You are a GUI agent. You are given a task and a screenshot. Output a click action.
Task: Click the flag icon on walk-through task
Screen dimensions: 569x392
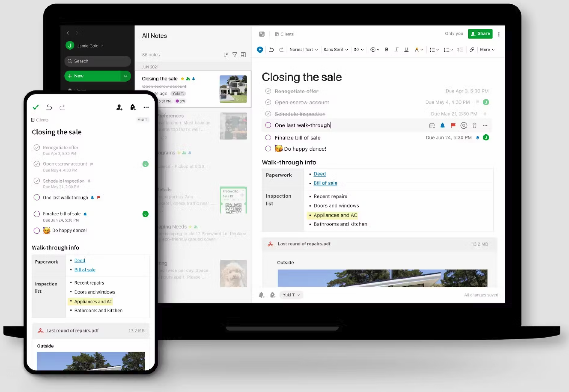click(x=453, y=125)
